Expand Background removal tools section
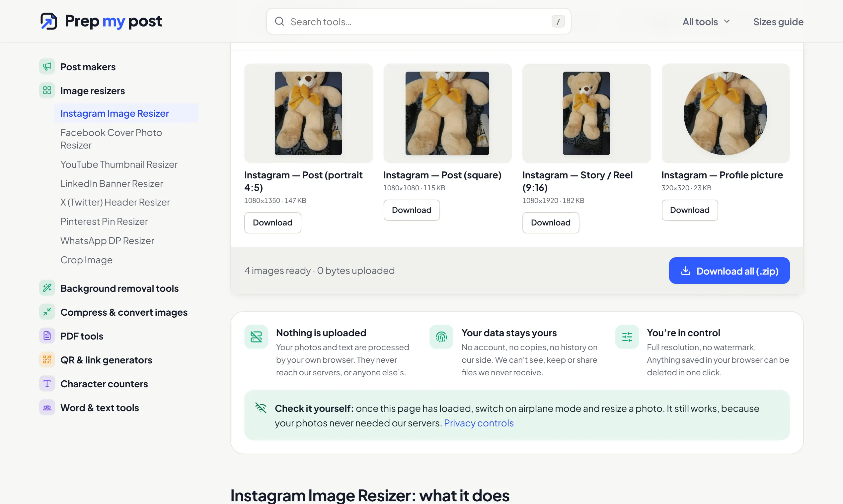This screenshot has width=843, height=504. [x=119, y=288]
